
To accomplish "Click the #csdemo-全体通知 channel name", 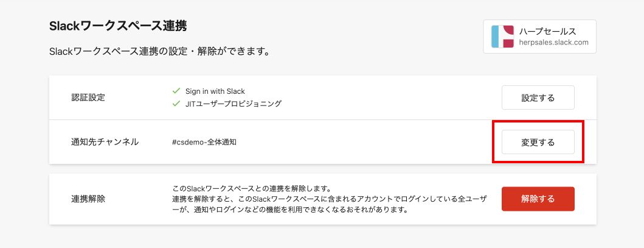I will point(204,142).
